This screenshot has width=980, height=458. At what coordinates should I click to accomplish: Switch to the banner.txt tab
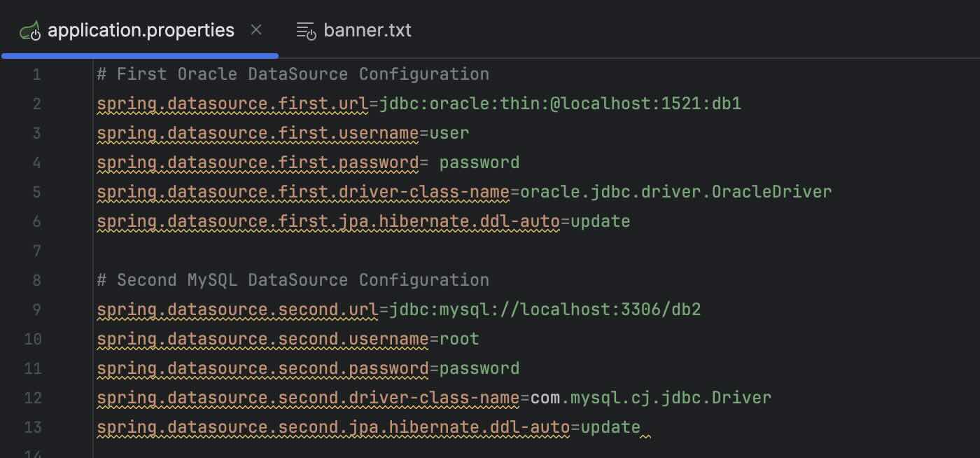tap(367, 30)
